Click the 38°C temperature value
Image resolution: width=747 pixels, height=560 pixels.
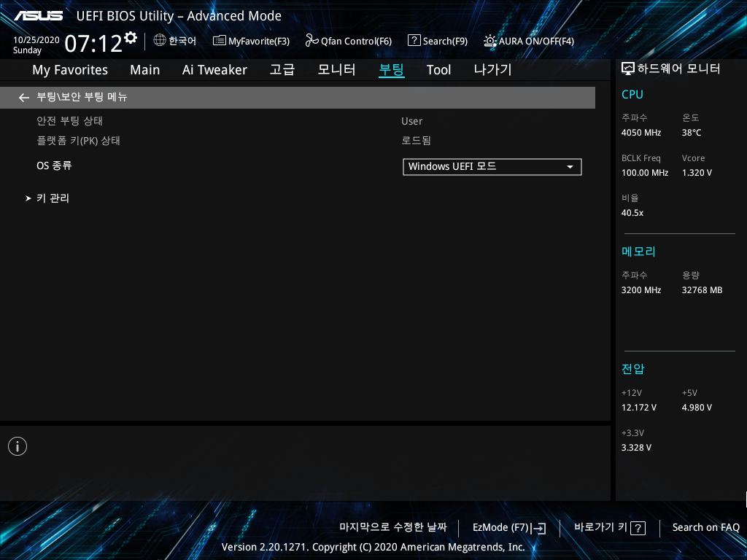coord(692,133)
